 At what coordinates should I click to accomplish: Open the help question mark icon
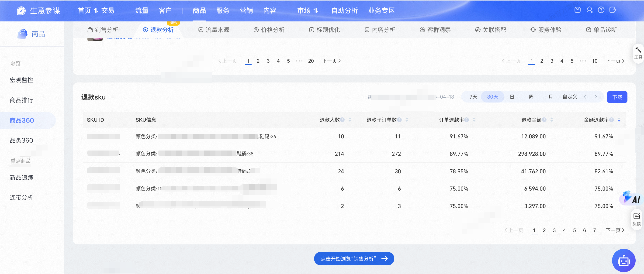pos(601,10)
